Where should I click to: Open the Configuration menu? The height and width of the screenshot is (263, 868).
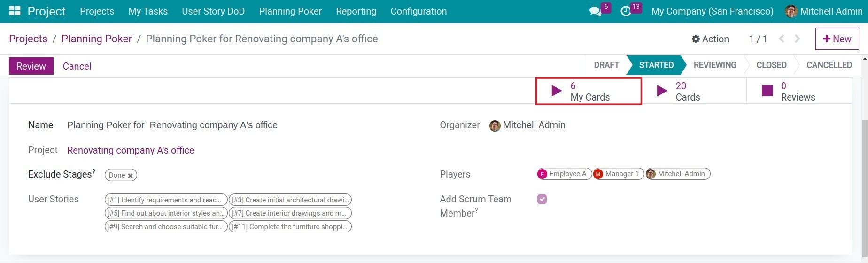(418, 11)
